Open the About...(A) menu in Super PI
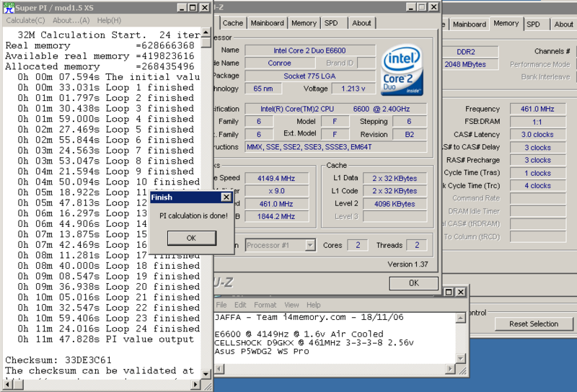Image resolution: width=577 pixels, height=392 pixels. click(x=71, y=20)
